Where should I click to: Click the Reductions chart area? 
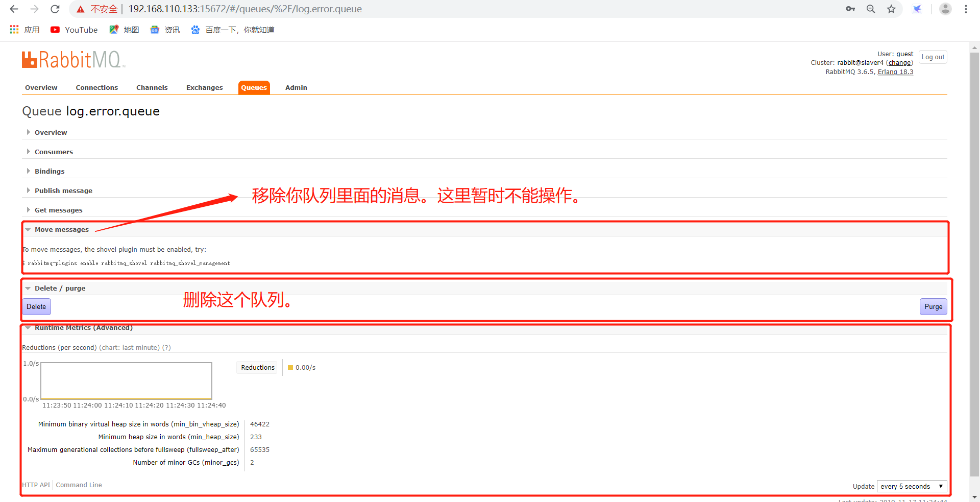[126, 381]
